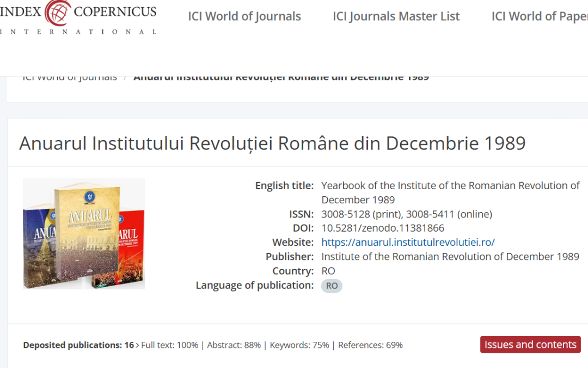Open ICI Journals Master List menu
The height and width of the screenshot is (368, 588).
pyautogui.click(x=396, y=16)
